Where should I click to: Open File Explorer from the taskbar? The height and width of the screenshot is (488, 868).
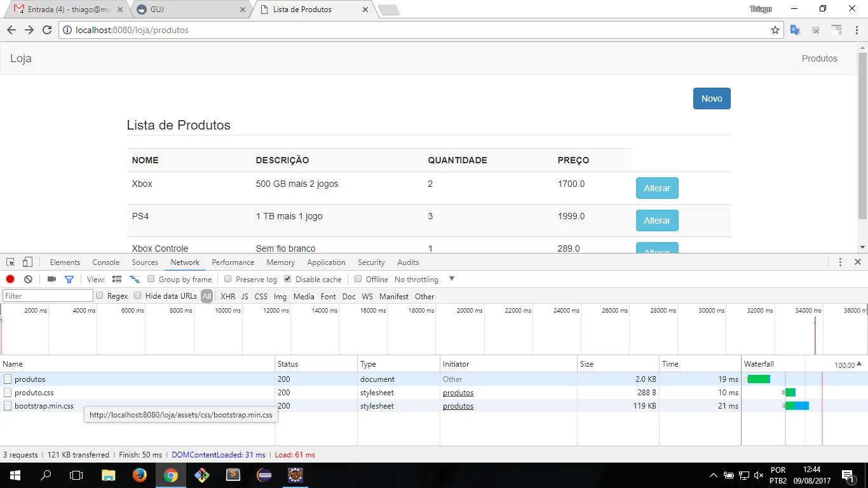point(109,475)
